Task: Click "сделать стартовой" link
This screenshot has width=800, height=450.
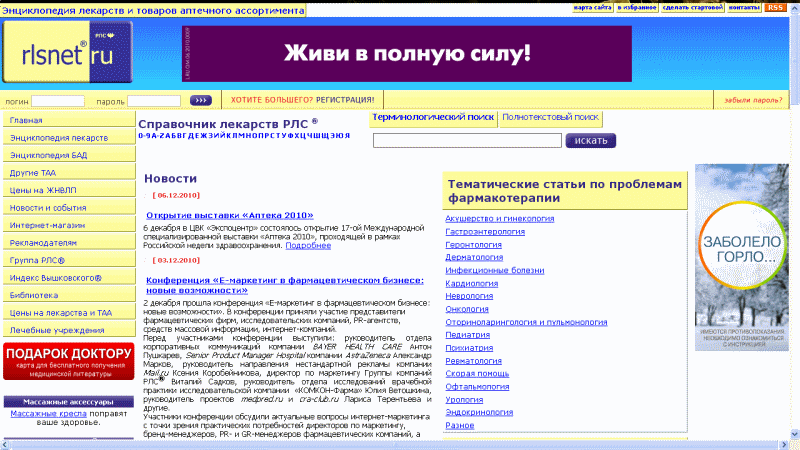Action: (x=692, y=8)
